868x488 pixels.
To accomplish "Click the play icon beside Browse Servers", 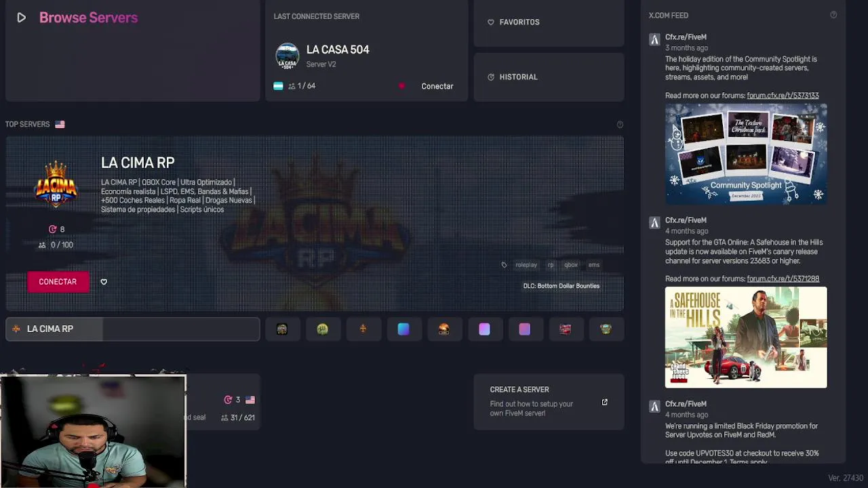I will pos(21,18).
